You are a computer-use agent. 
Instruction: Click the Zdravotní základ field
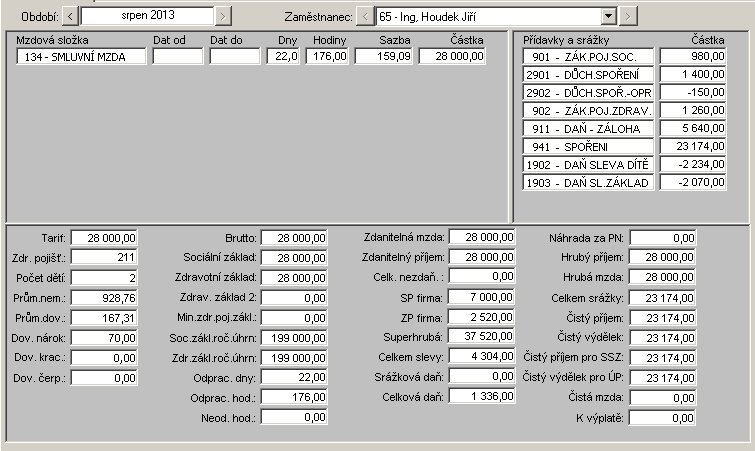click(294, 278)
